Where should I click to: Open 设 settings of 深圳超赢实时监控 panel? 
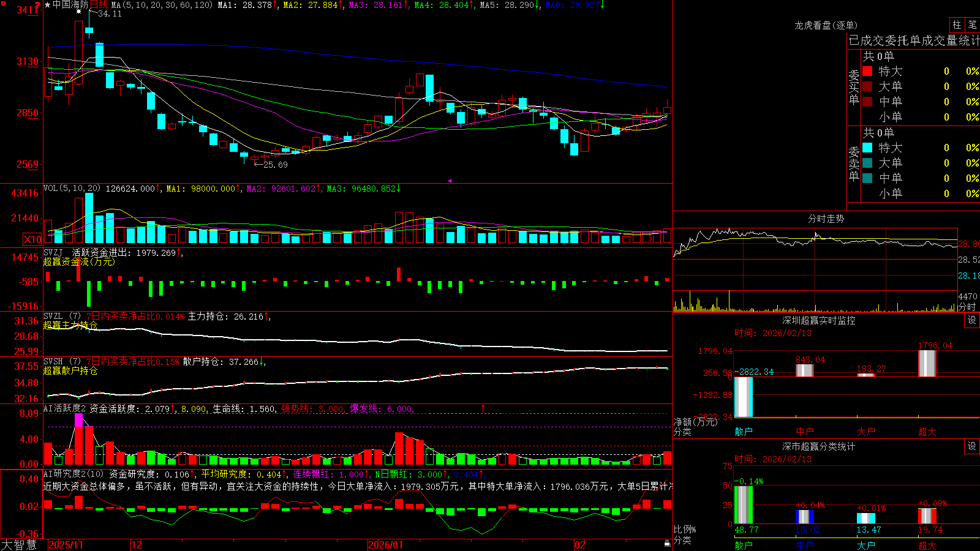972,320
